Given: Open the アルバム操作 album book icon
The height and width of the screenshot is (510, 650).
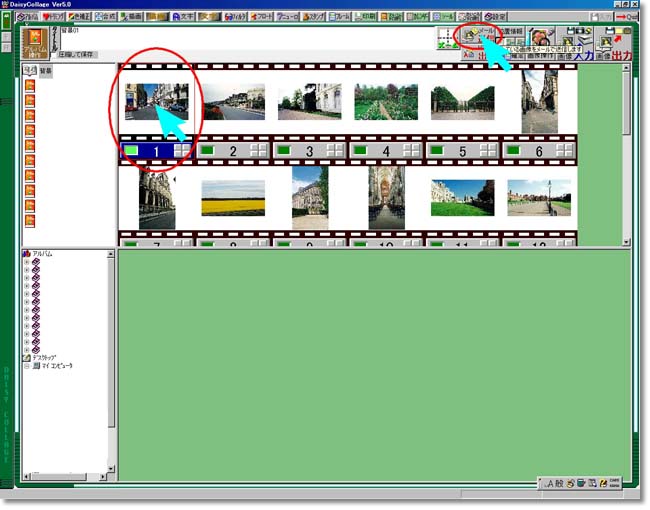Looking at the screenshot, I should [35, 43].
